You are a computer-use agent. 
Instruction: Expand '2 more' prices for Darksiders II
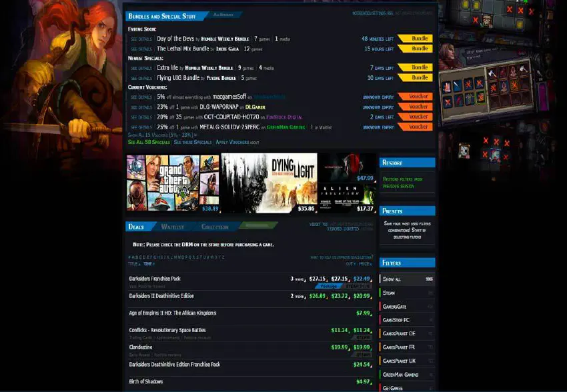pyautogui.click(x=298, y=296)
